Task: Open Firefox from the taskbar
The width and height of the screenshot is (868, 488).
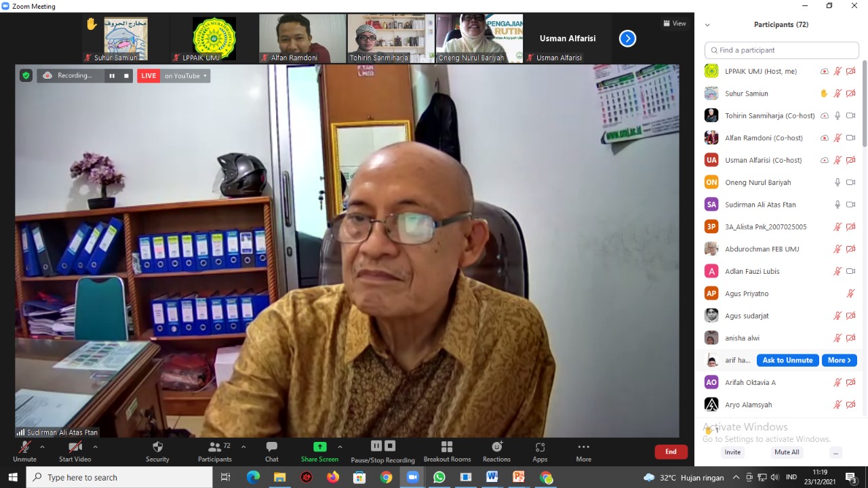Action: (x=332, y=477)
